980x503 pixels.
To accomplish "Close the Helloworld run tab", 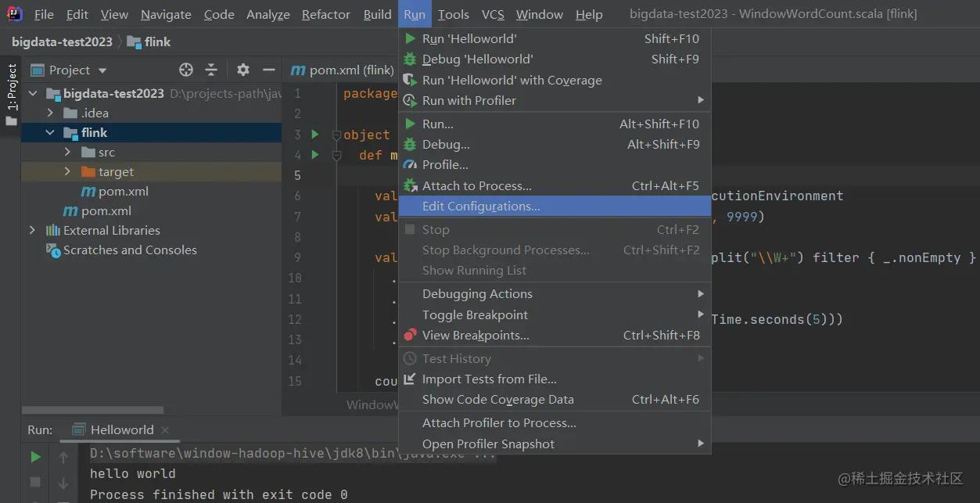I will [x=165, y=429].
